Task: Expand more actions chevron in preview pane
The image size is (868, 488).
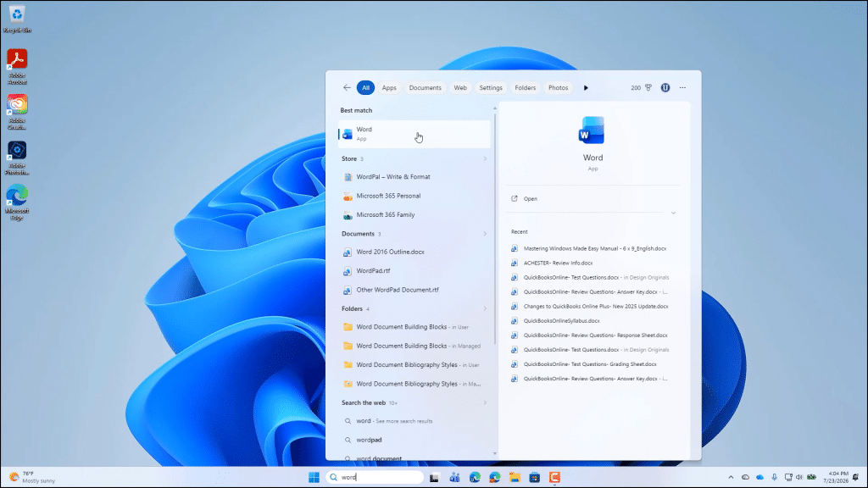Action: pos(673,213)
